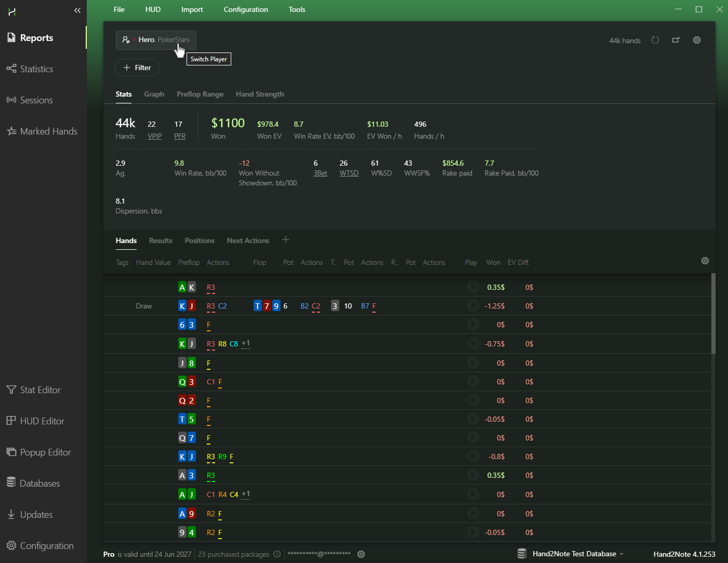Select the Hands tab
Image resolution: width=728 pixels, height=563 pixels.
[x=126, y=240]
